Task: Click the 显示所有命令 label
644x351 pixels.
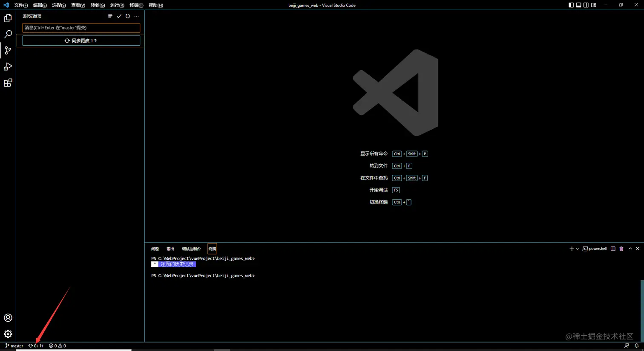Action: [x=374, y=154]
